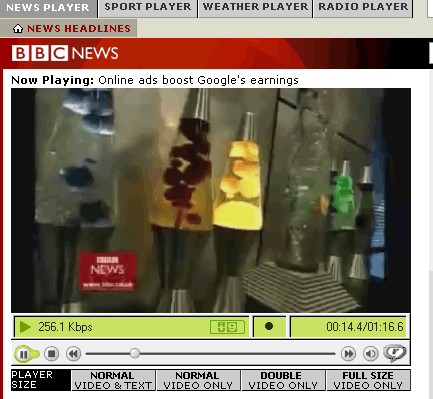Select Normal Video Only player size
Viewport: 433px width, 399px height.
click(x=198, y=380)
